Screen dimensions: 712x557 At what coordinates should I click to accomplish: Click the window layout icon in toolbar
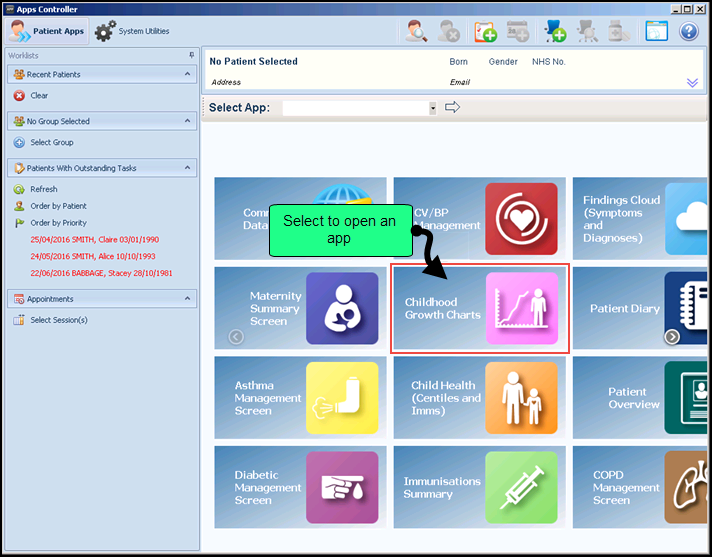656,31
